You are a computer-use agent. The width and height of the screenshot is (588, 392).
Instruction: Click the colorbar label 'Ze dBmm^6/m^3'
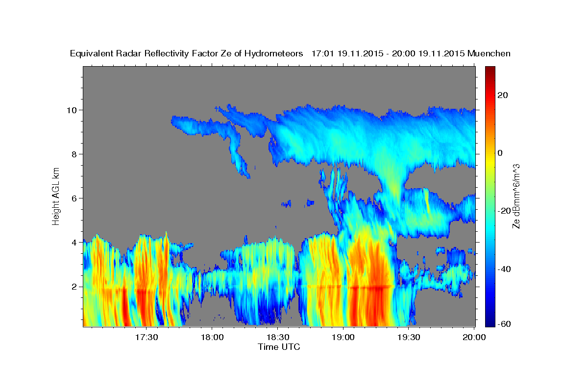[516, 196]
